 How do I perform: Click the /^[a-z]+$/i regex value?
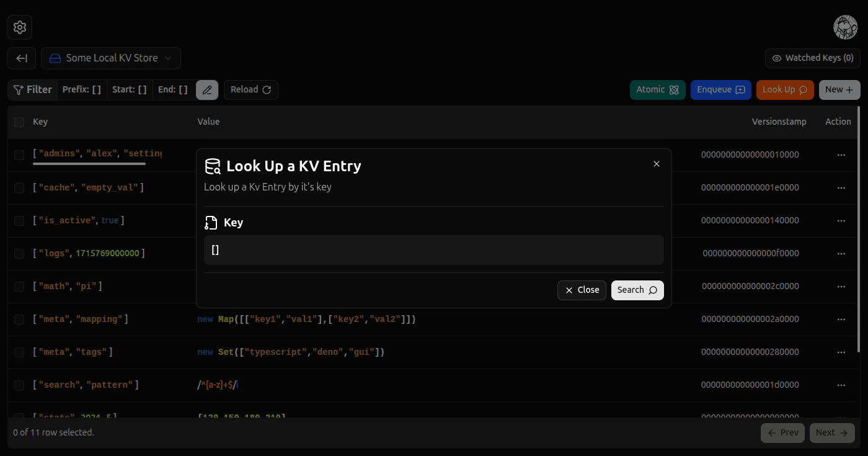(218, 385)
